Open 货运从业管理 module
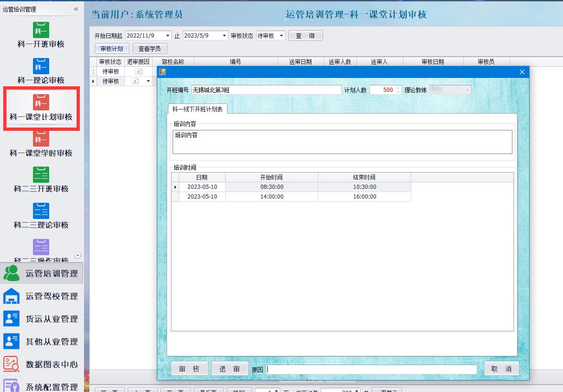Screen dimensions: 563x392 pyautogui.click(x=42, y=319)
